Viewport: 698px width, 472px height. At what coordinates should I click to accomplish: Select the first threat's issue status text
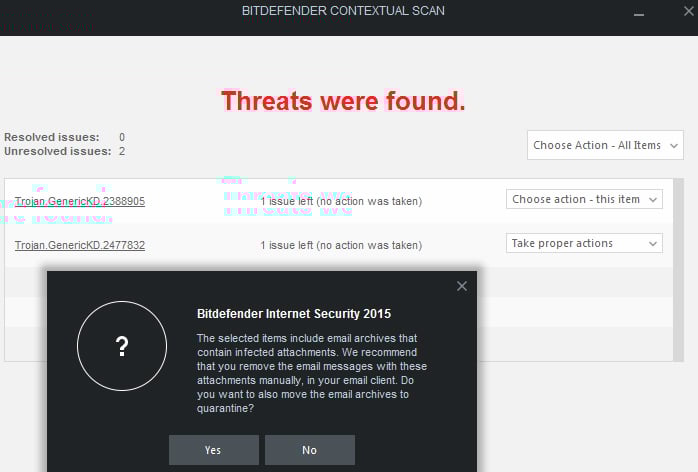tap(341, 201)
